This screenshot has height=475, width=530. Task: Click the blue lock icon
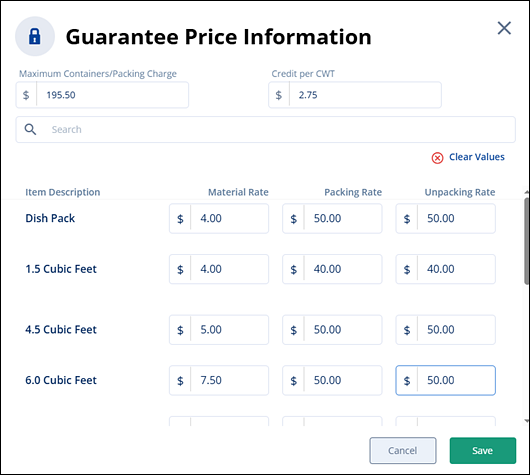pos(35,37)
